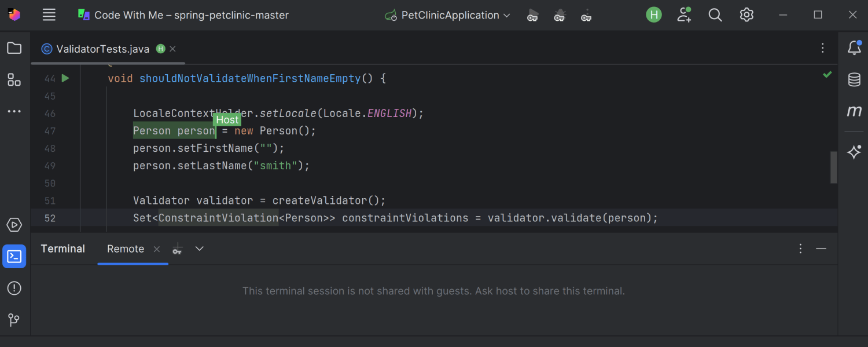The width and height of the screenshot is (868, 347).
Task: Open the Project tool window folder icon
Action: pos(14,48)
